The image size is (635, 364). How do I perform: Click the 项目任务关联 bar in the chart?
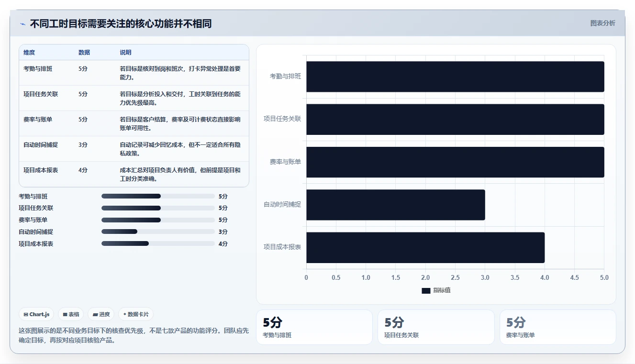click(455, 119)
